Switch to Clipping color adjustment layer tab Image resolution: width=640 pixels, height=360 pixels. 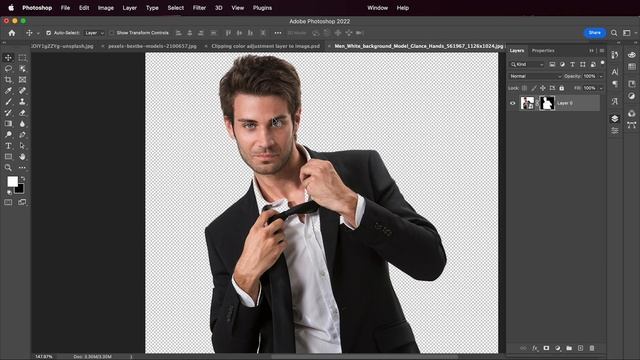264,47
